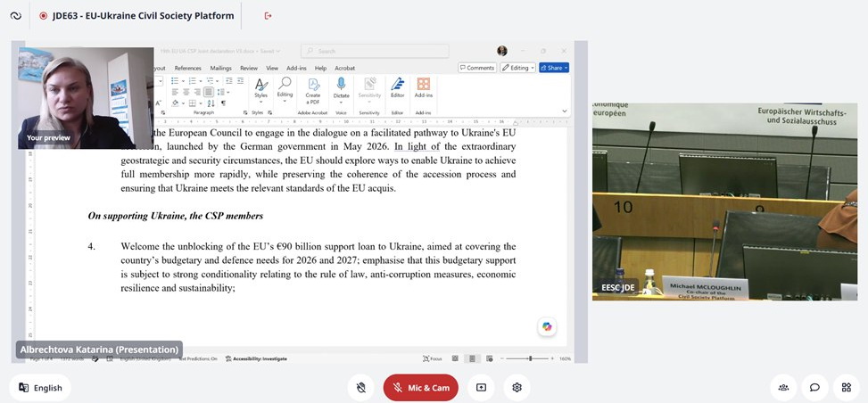Open the English language selector
This screenshot has height=403, width=868.
coord(40,388)
